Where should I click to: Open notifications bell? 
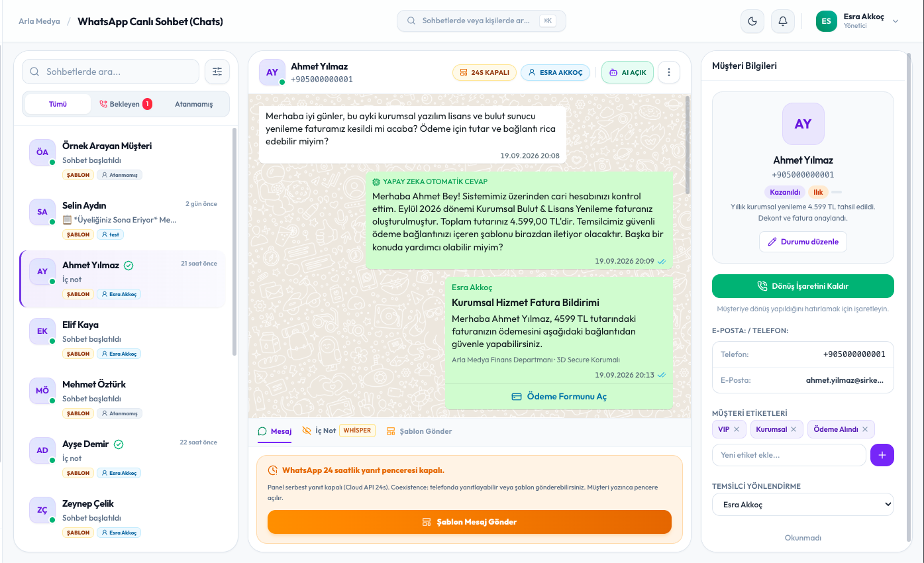783,21
